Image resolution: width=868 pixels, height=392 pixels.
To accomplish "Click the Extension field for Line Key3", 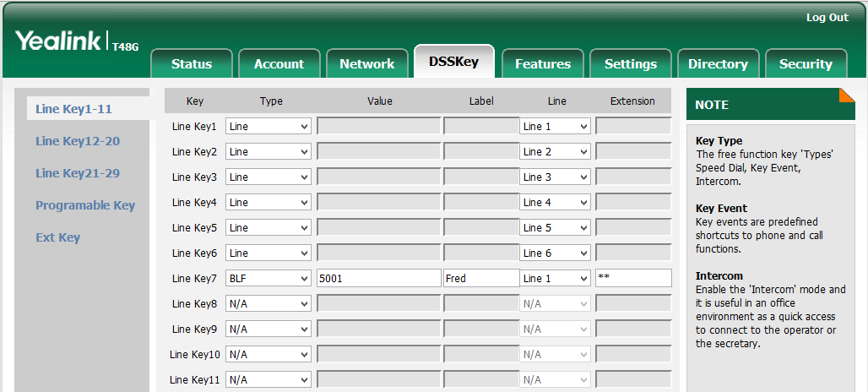I will coord(634,177).
